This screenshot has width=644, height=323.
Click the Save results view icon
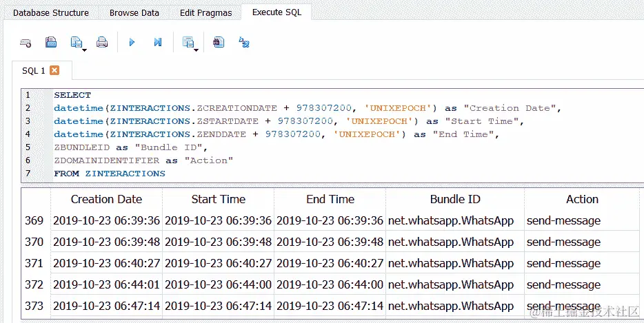pyautogui.click(x=188, y=42)
